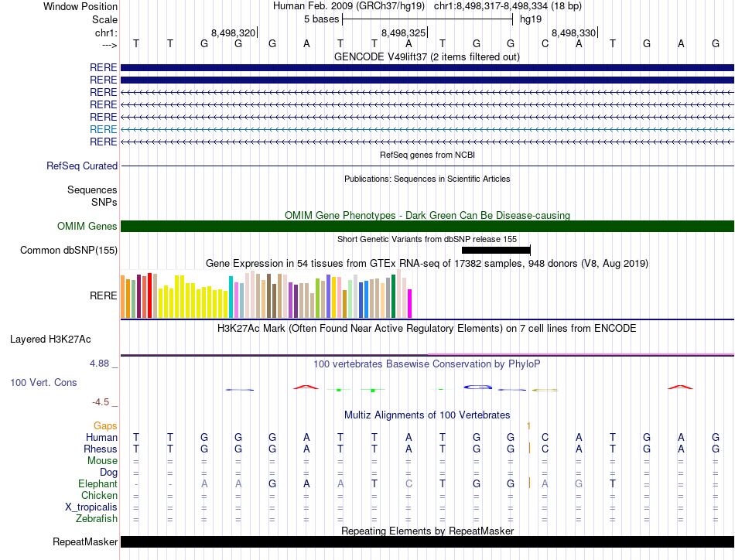Click the magenta bar in GTEx chart
Viewport: 735px width, 560px height.
tap(410, 303)
